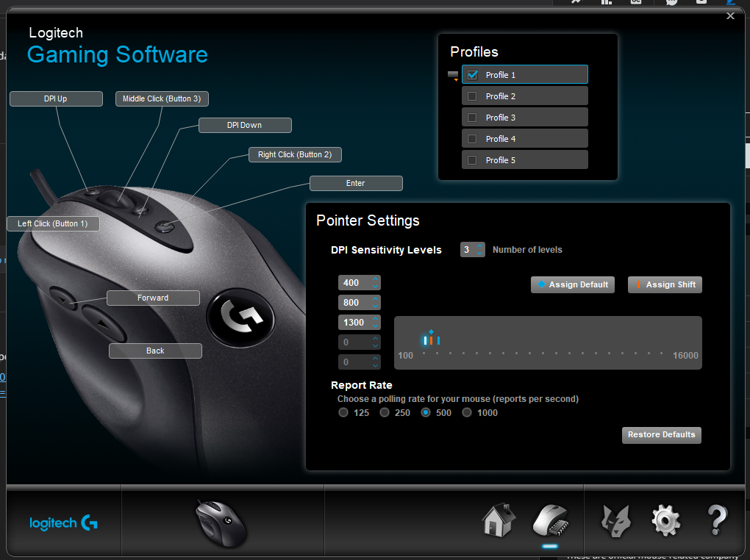Click the DPI Down button label
The width and height of the screenshot is (750, 560).
245,125
